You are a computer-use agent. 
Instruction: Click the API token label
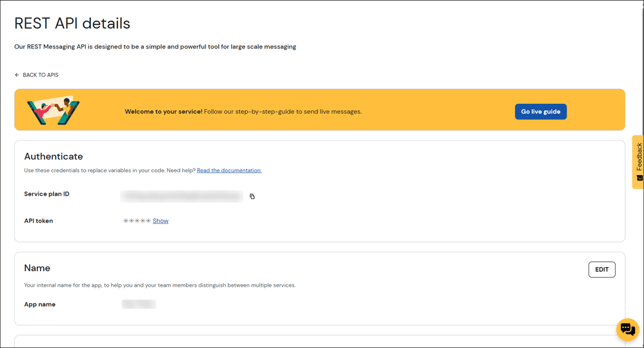[39, 221]
